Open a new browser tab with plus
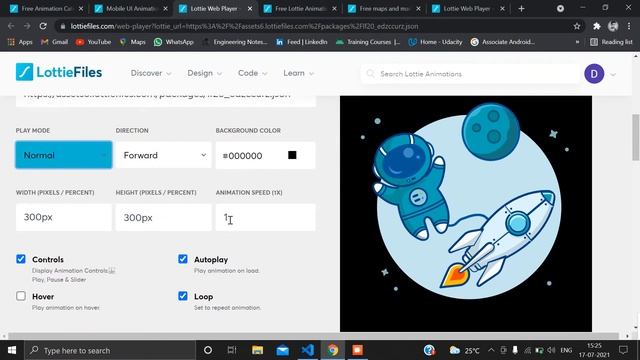Image resolution: width=640 pixels, height=360 pixels. [x=521, y=9]
